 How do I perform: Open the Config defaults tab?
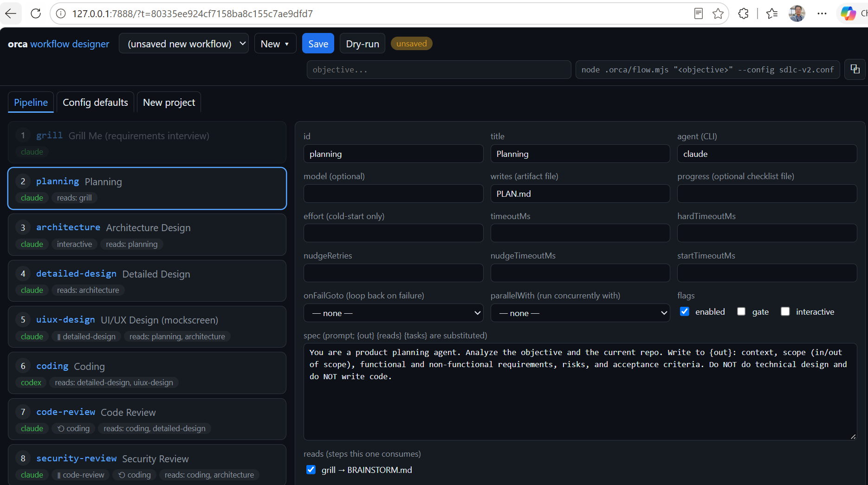pyautogui.click(x=95, y=102)
